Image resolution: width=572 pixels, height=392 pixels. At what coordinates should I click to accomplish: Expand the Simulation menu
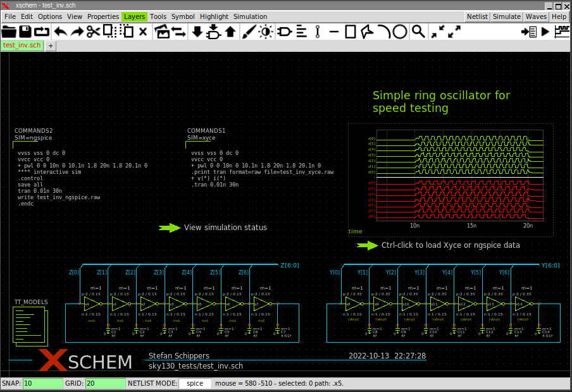[250, 16]
